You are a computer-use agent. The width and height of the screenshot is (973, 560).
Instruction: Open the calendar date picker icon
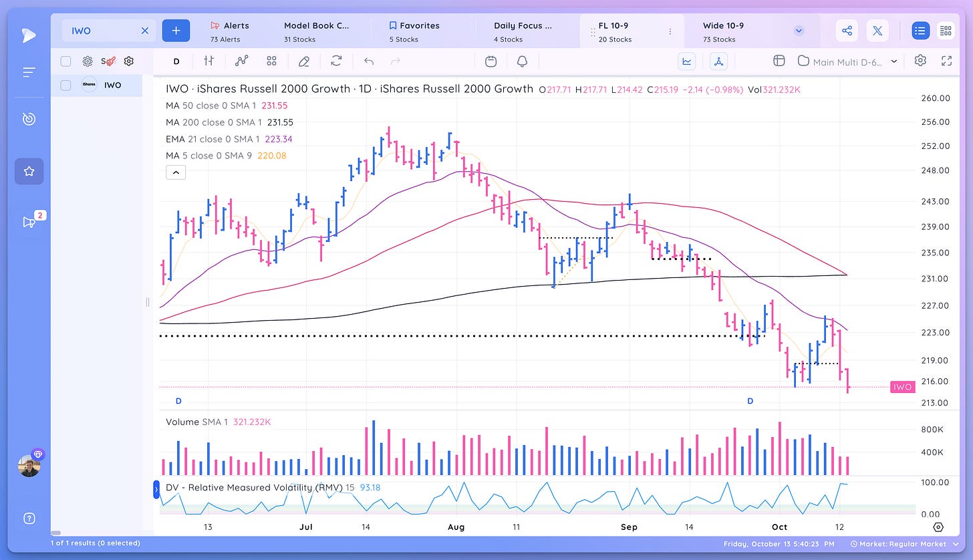coord(491,61)
